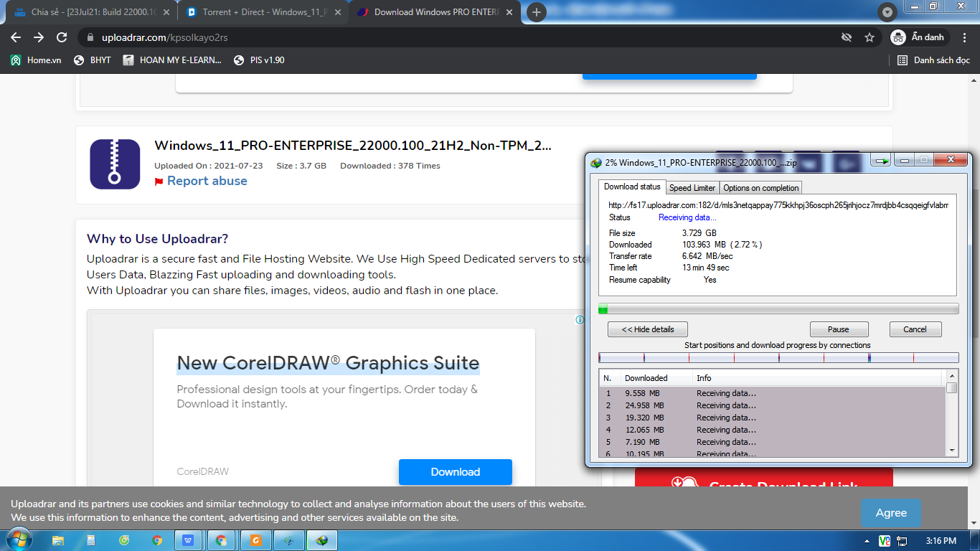Click the green arrow tray button in IDM title bar
Screen dimensions: 980x551
[882, 161]
